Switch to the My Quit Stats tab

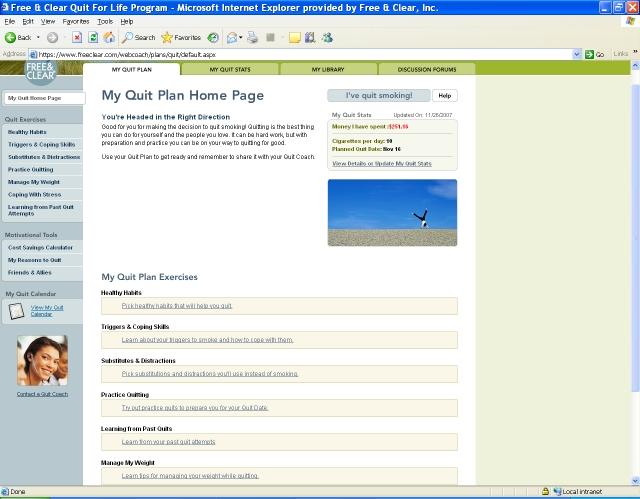tap(231, 70)
